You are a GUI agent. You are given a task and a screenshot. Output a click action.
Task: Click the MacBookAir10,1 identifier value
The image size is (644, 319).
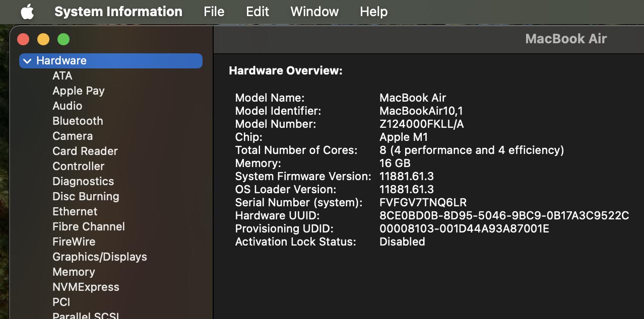tap(421, 111)
